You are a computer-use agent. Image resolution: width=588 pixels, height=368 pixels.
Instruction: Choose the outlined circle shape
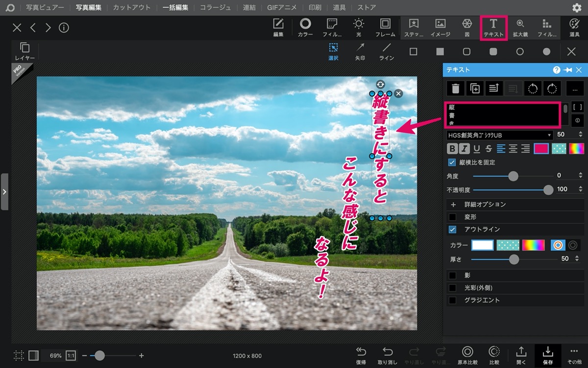pyautogui.click(x=520, y=52)
